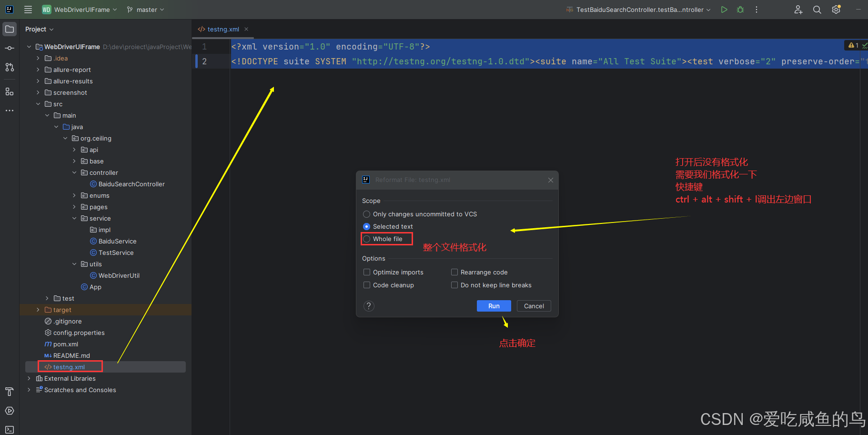Open Search Everywhere
The height and width of the screenshot is (435, 868).
[817, 10]
